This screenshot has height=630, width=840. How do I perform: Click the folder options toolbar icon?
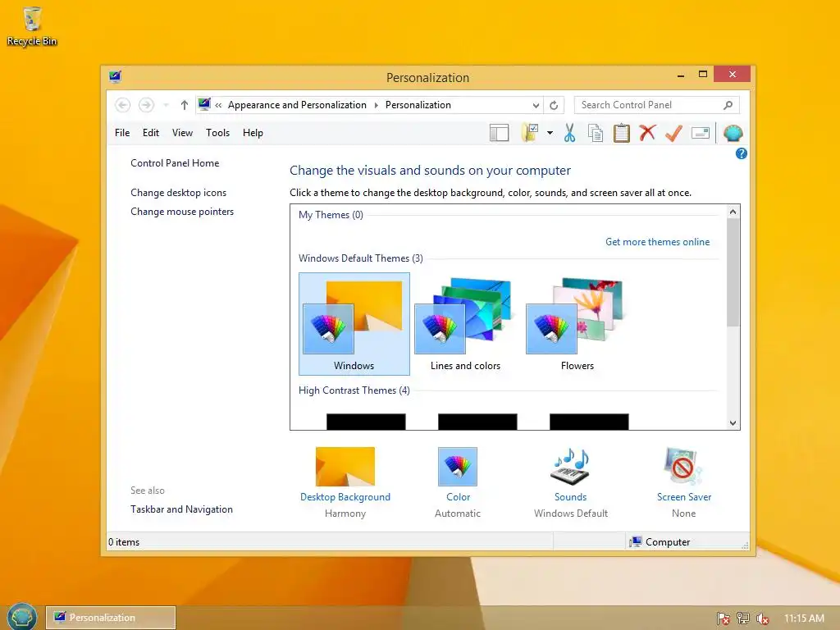coord(530,133)
